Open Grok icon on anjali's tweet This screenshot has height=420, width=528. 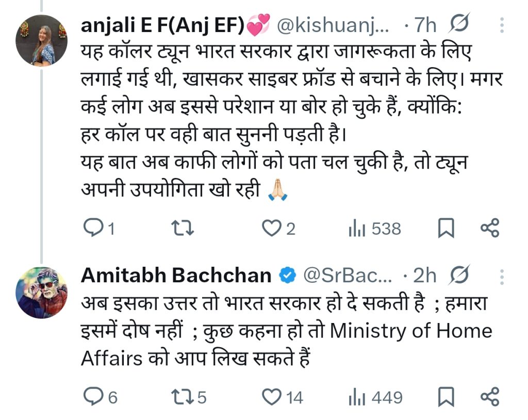tap(459, 24)
